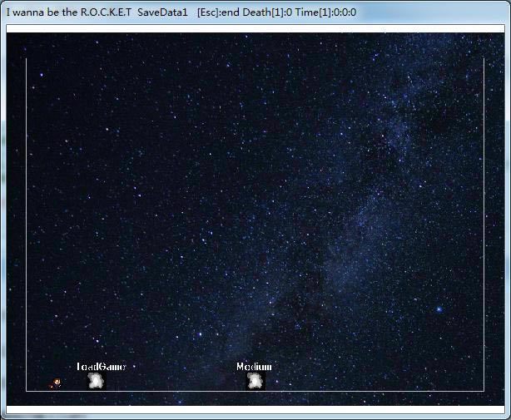The height and width of the screenshot is (420, 511).
Task: Click the floor just left of the Kid character
Action: point(37,390)
